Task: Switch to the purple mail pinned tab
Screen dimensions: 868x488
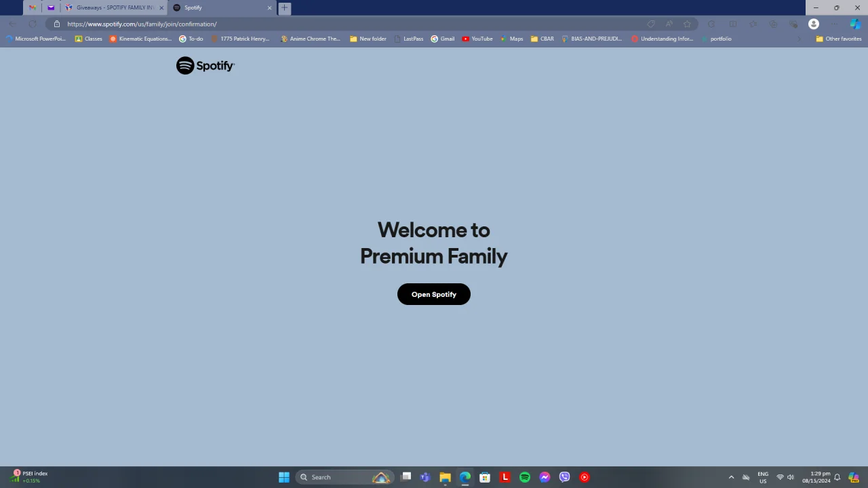Action: (51, 7)
